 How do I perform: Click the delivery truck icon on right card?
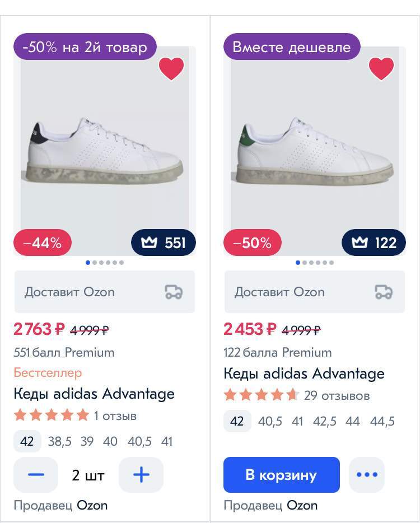384,292
